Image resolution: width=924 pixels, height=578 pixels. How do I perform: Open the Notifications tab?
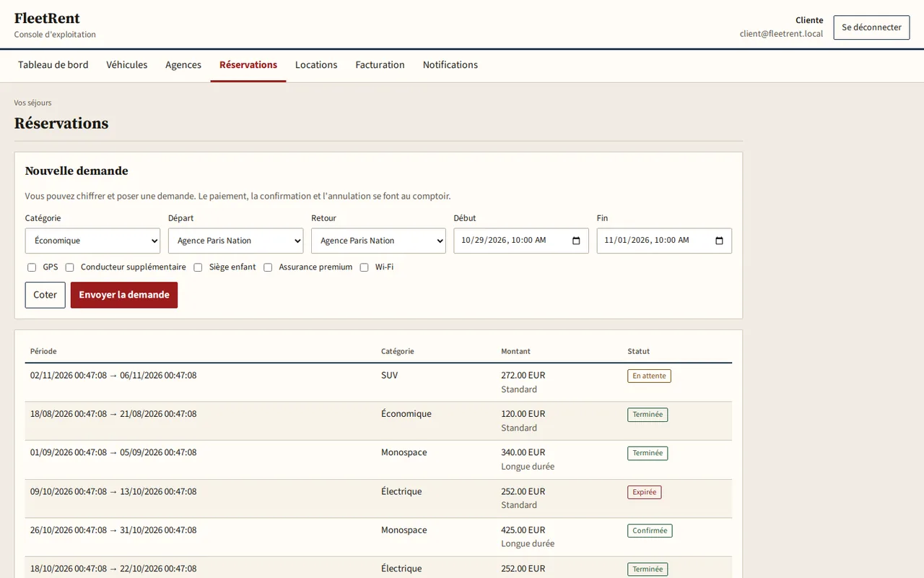450,65
